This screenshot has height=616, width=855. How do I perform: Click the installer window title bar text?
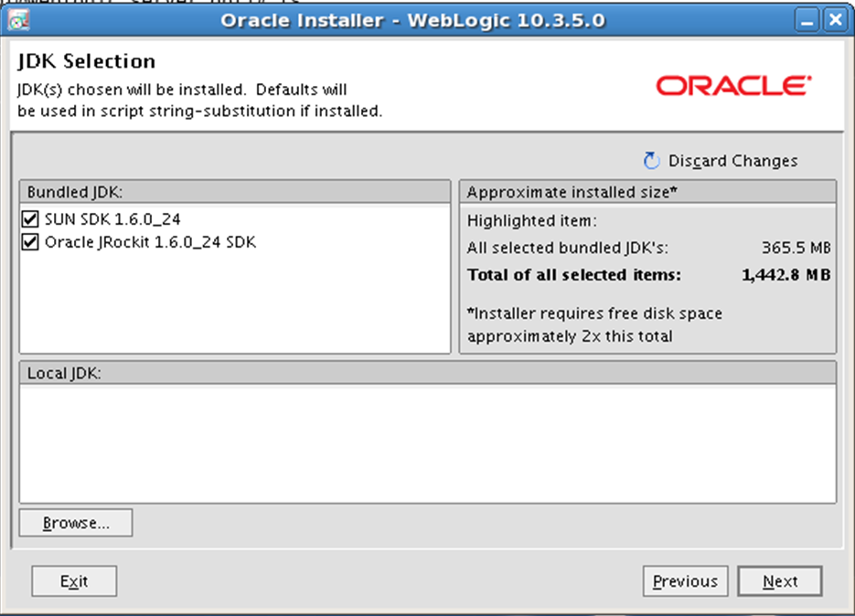[412, 21]
